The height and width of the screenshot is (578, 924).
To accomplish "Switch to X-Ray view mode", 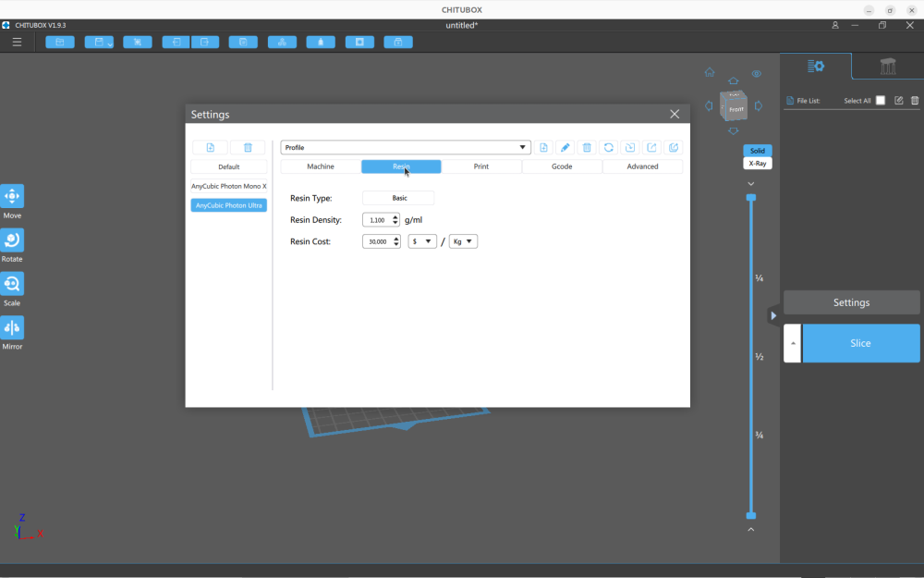I will click(758, 164).
